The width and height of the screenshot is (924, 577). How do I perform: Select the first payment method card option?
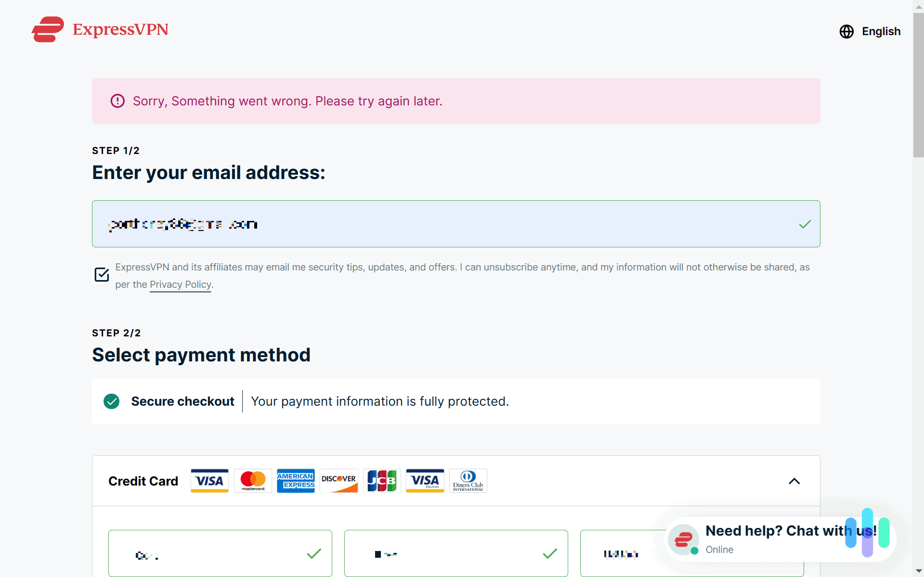tap(220, 553)
